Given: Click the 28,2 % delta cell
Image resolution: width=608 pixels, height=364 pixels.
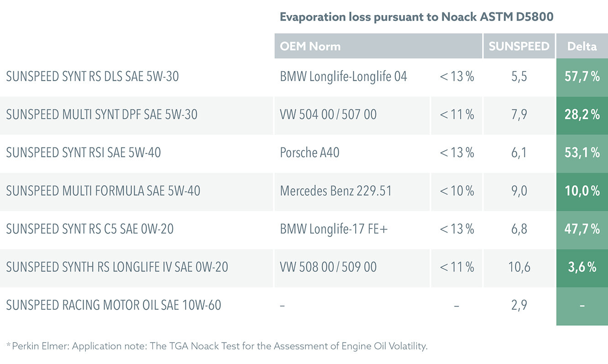Looking at the screenshot, I should point(582,114).
